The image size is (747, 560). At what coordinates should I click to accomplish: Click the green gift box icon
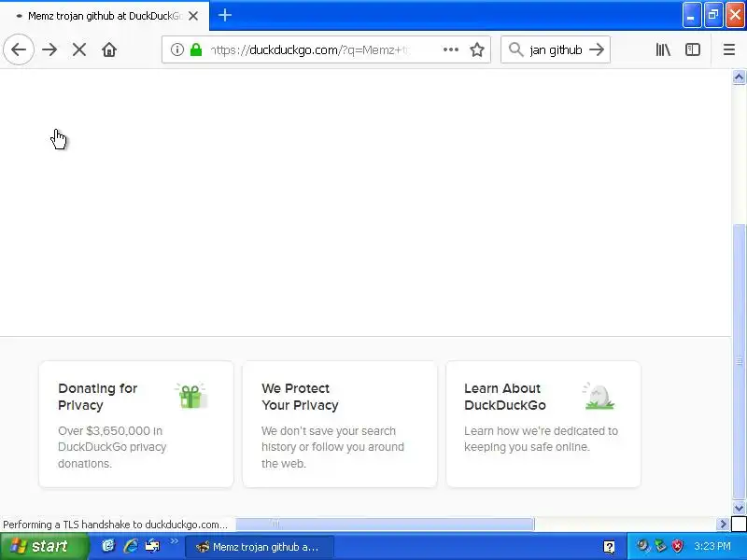tap(191, 396)
